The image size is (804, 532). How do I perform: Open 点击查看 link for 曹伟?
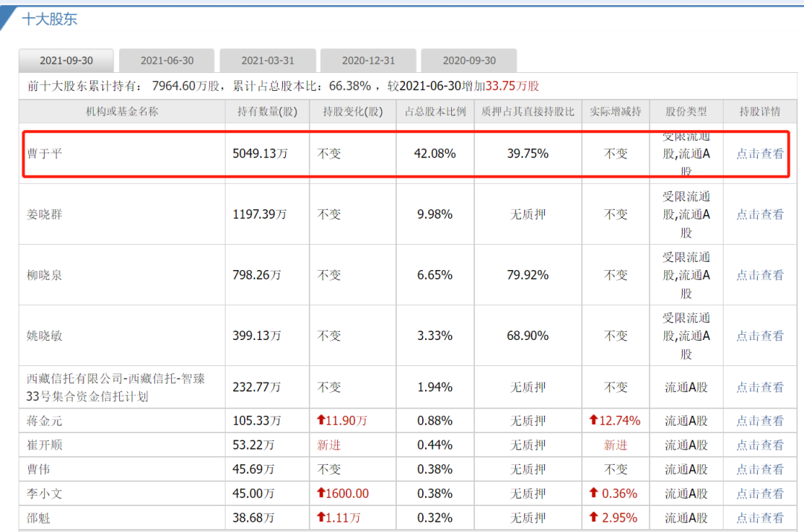click(x=760, y=469)
